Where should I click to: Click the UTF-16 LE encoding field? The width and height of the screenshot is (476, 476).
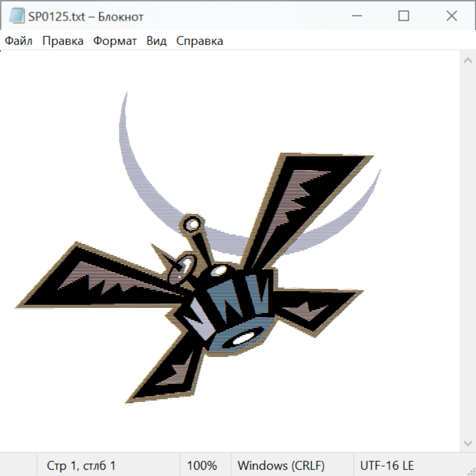click(x=387, y=465)
